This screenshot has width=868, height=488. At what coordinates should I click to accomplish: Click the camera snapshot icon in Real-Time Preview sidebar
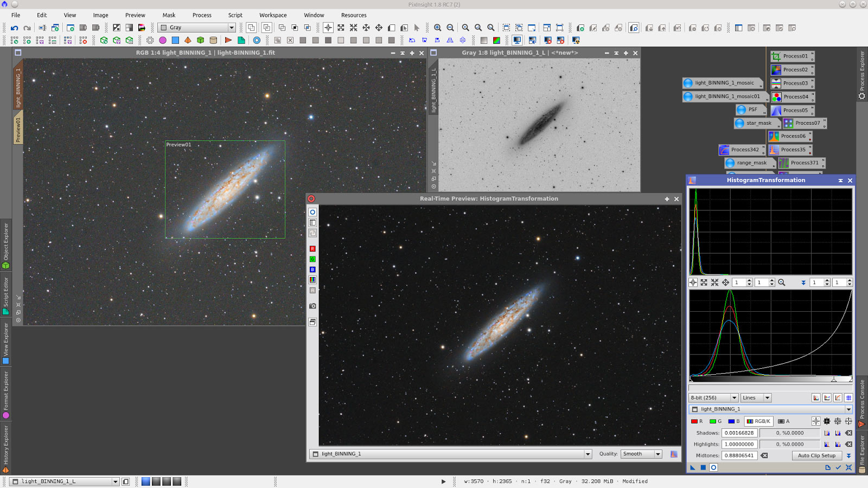(x=312, y=306)
